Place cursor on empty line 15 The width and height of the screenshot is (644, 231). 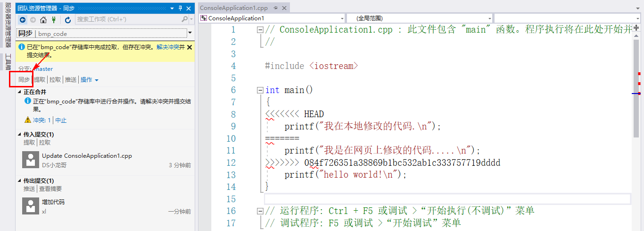(447, 199)
